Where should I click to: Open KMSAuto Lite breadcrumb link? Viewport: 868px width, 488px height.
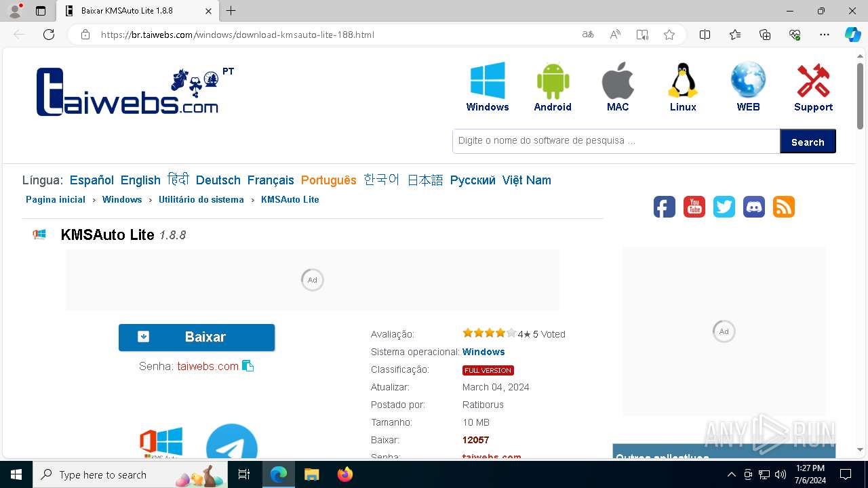290,199
